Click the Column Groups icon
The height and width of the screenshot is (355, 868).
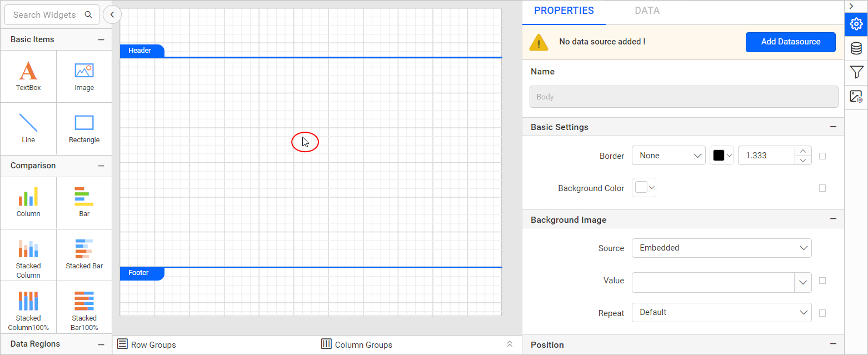[x=327, y=344]
